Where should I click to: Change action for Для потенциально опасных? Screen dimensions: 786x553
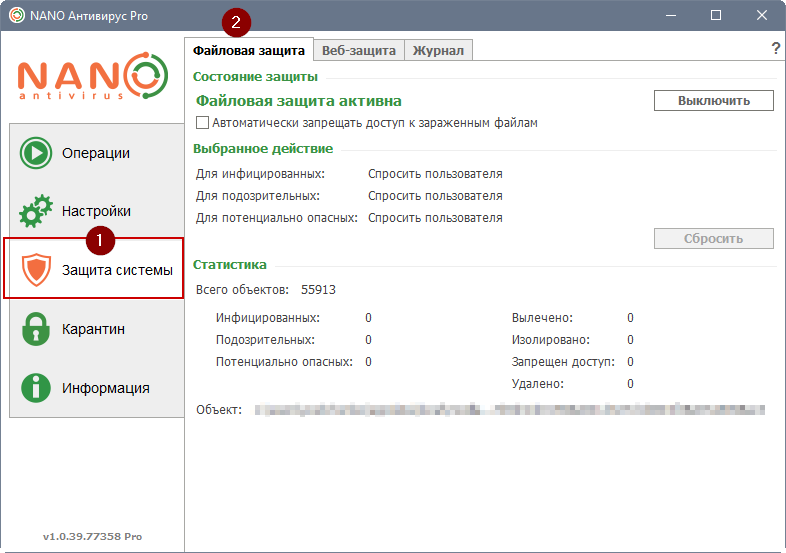[x=435, y=218]
